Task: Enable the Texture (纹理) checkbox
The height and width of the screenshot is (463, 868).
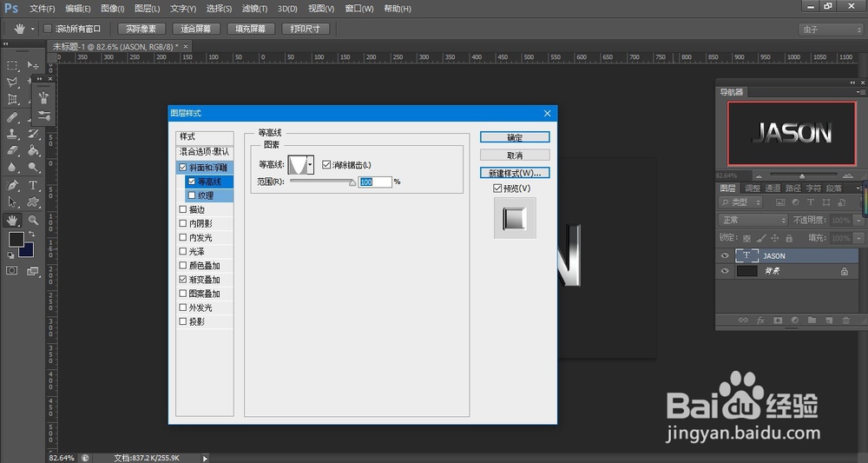Action: (192, 195)
